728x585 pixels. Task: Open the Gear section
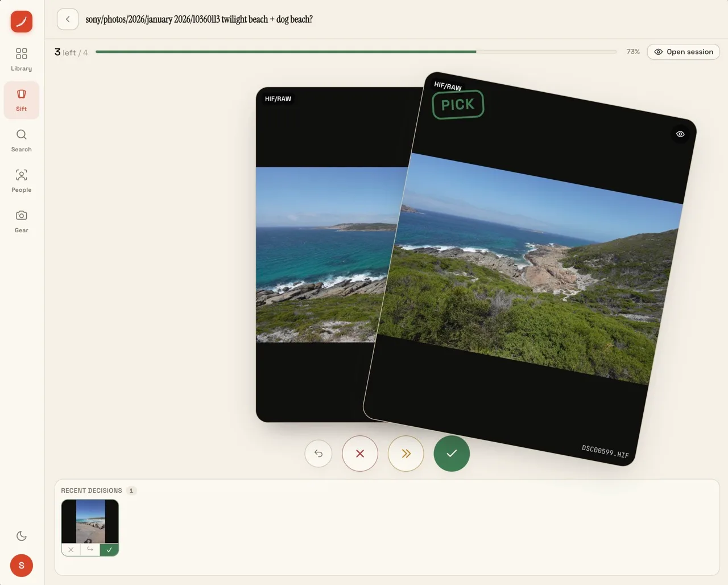coord(21,221)
